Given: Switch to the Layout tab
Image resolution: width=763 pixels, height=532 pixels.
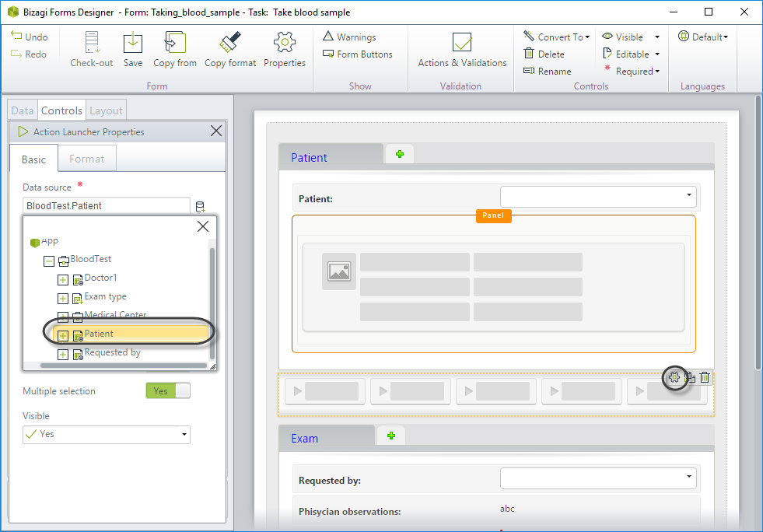Looking at the screenshot, I should (x=106, y=110).
